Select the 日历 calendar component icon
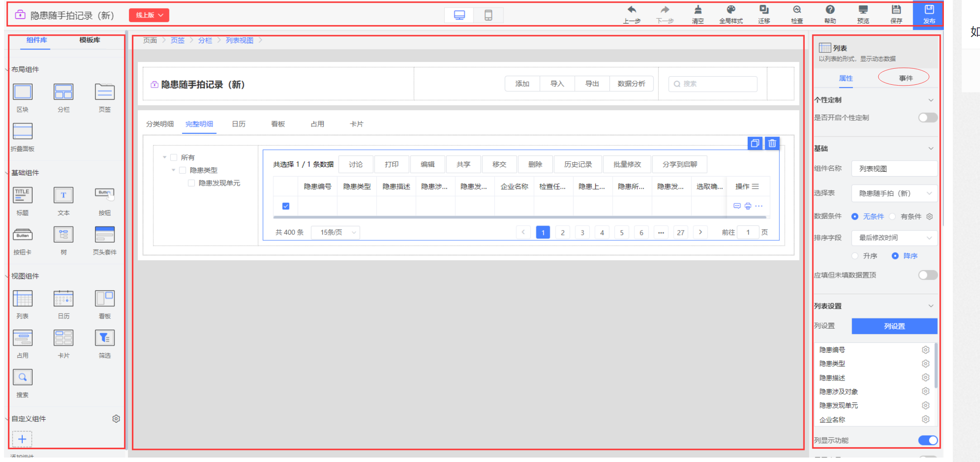The image size is (980, 462). [63, 299]
